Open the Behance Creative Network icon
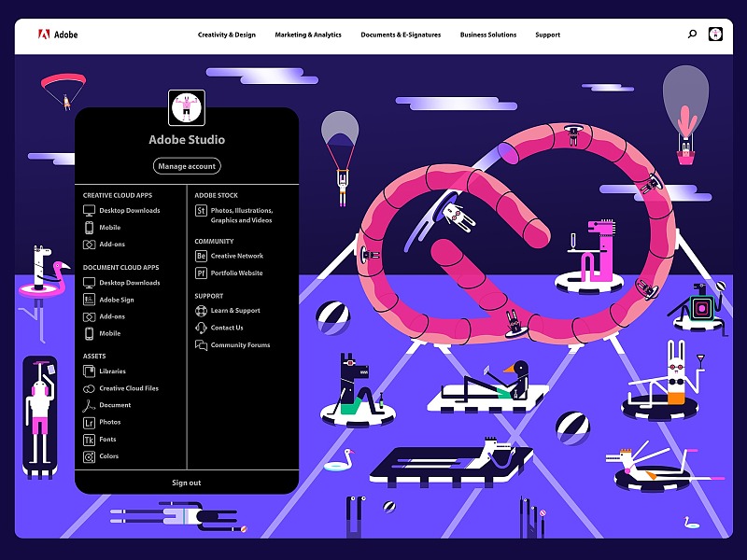747x560 pixels. [x=201, y=256]
